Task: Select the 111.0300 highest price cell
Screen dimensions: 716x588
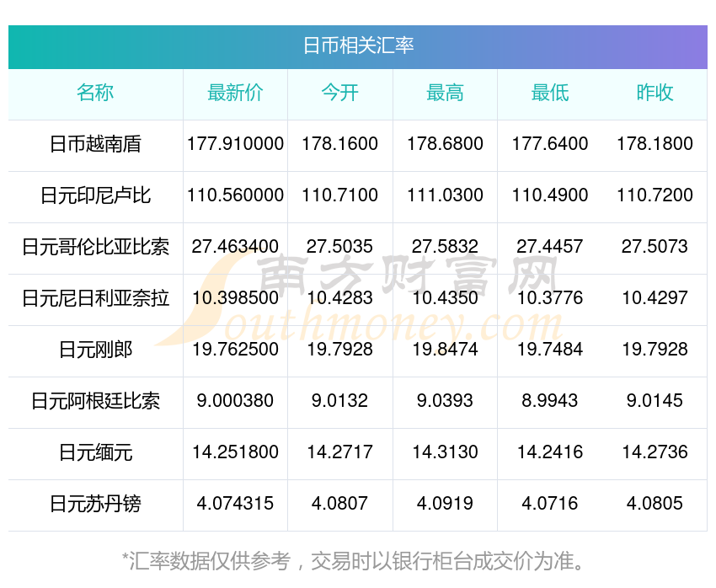Action: [445, 195]
